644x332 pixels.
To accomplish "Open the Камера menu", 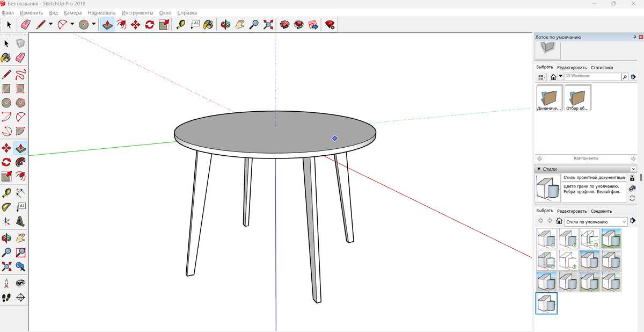I will pyautogui.click(x=72, y=12).
